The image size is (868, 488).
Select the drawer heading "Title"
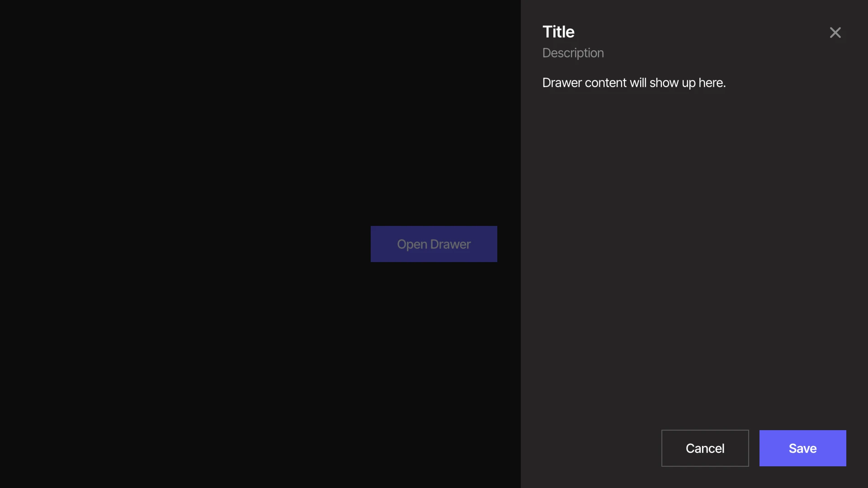tap(558, 32)
